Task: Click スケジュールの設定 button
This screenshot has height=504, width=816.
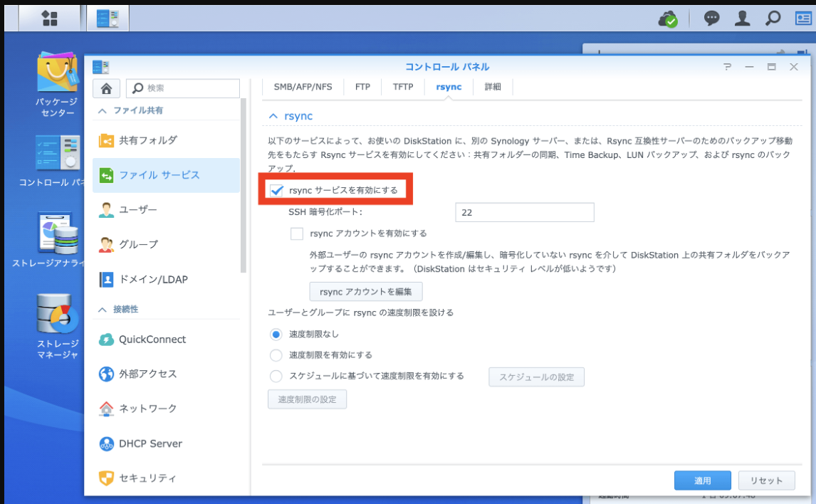Action: point(537,377)
